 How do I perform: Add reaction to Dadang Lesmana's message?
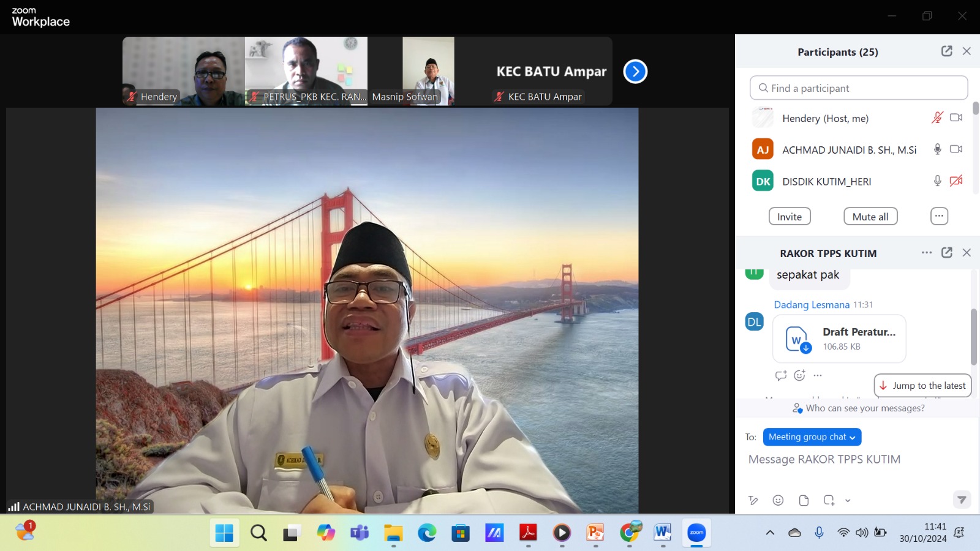pyautogui.click(x=799, y=375)
